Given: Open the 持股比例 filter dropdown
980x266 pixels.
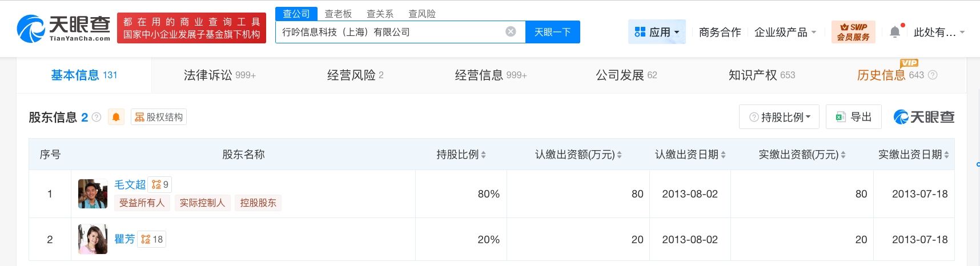Looking at the screenshot, I should [x=780, y=117].
